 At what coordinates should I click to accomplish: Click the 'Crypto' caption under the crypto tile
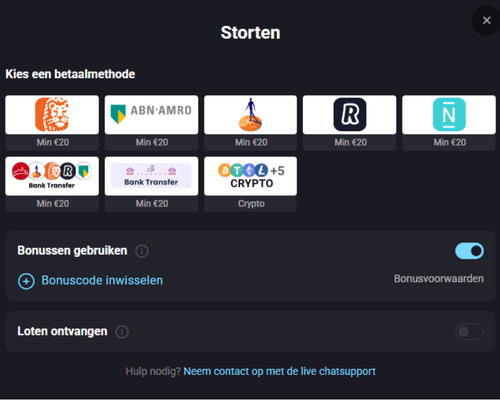click(x=251, y=204)
